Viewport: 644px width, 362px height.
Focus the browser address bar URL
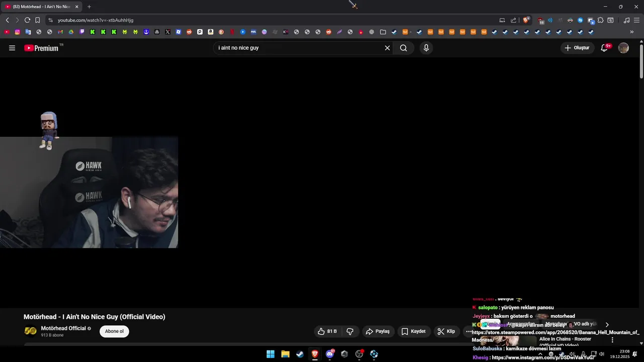tap(96, 20)
